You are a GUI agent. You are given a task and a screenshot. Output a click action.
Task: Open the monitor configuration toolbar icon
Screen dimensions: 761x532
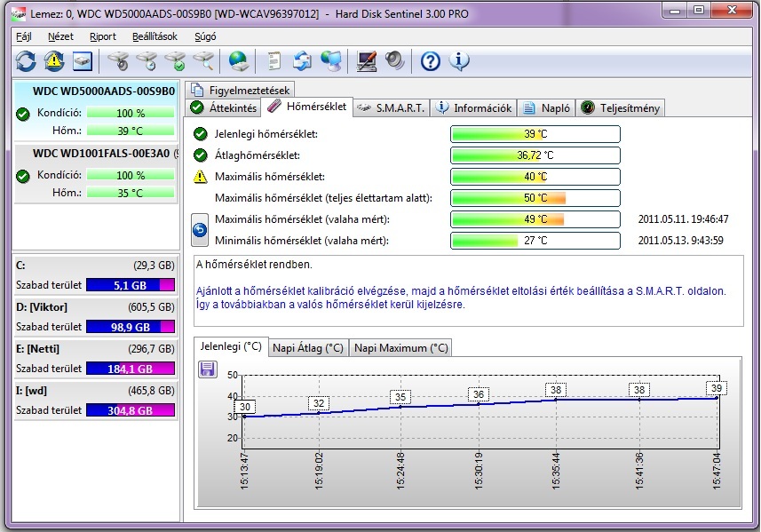367,61
